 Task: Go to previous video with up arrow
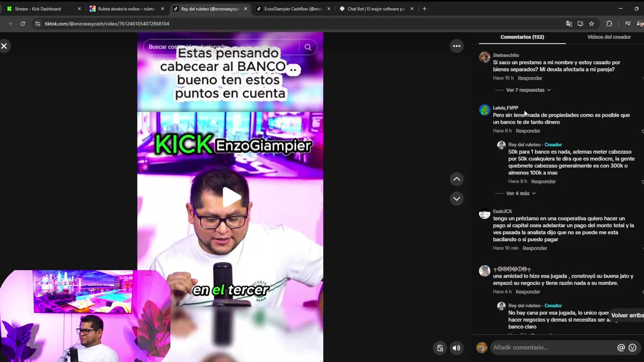coord(456,179)
